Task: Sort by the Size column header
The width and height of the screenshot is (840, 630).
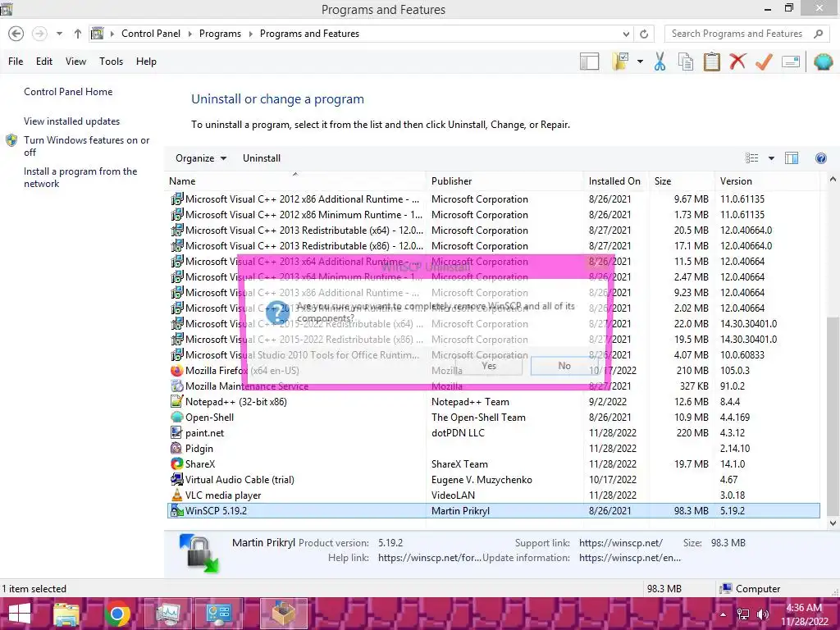Action: pyautogui.click(x=682, y=181)
